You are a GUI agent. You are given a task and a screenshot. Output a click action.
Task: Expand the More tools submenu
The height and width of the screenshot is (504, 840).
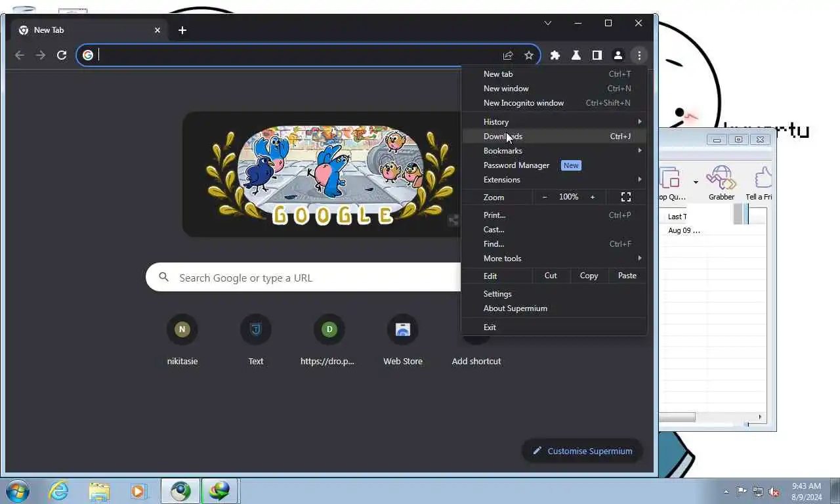[555, 259]
